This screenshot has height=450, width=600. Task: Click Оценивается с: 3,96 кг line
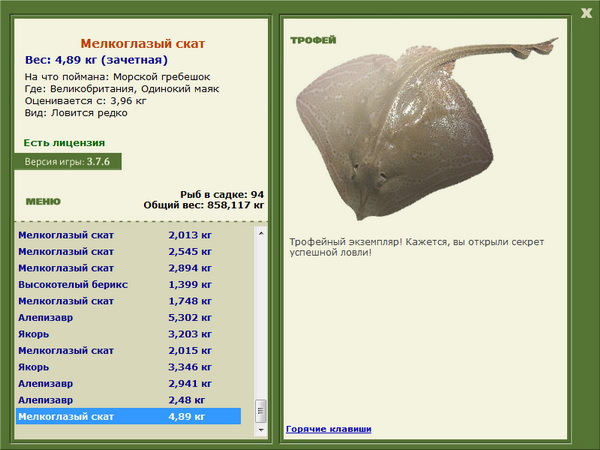tap(86, 101)
